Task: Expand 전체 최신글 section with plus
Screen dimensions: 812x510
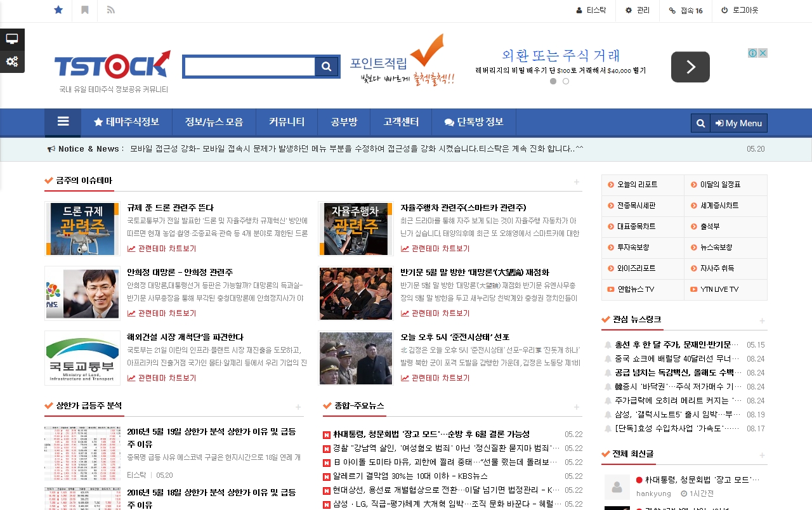Action: click(762, 455)
